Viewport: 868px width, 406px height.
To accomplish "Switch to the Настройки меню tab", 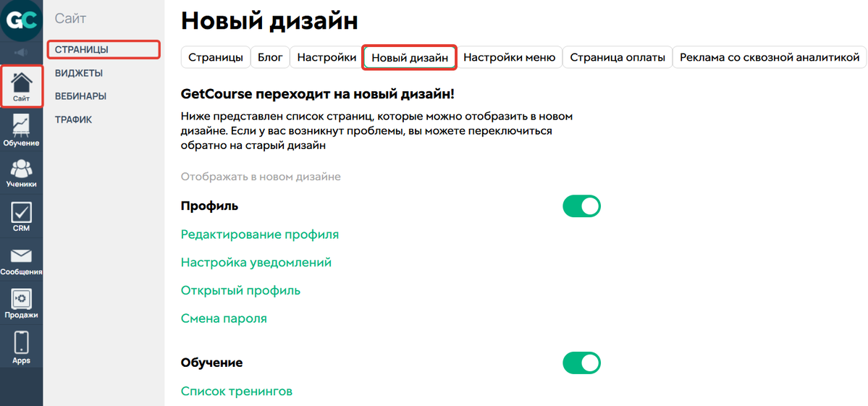I will [509, 57].
